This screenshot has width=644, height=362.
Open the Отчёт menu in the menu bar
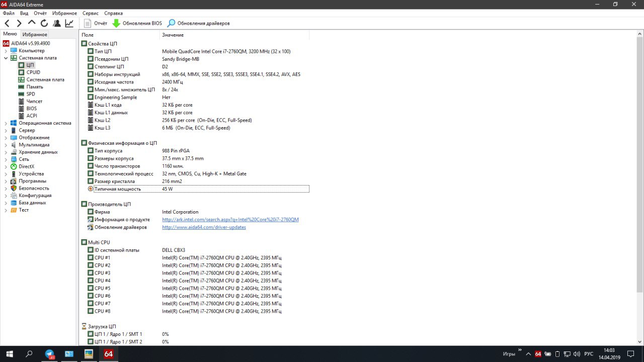click(40, 13)
